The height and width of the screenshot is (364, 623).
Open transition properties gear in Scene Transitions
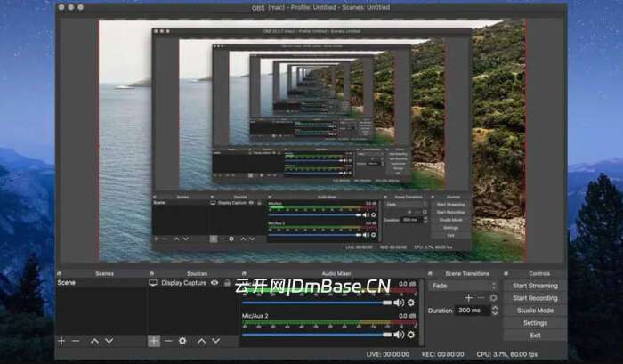493,298
